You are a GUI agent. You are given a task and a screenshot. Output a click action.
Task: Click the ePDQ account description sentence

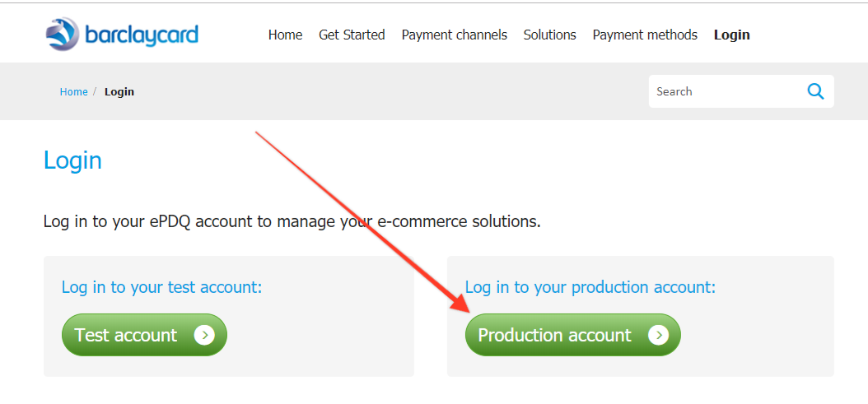tap(292, 222)
